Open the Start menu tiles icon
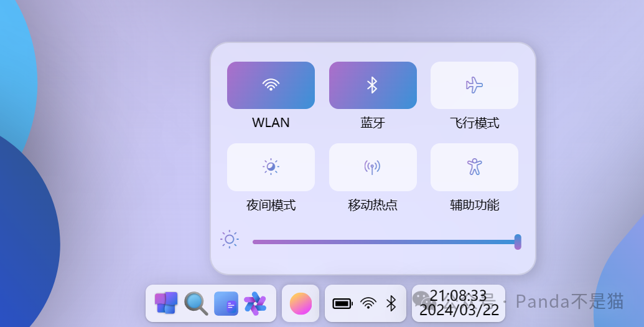 tap(166, 303)
